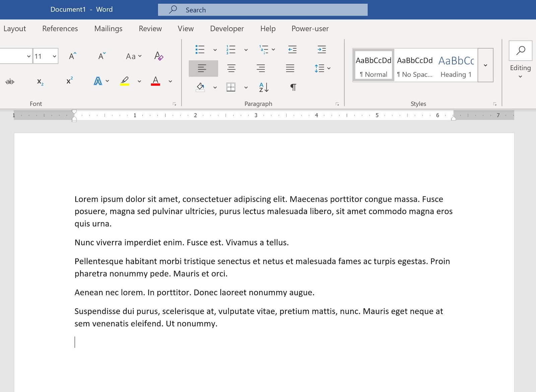This screenshot has height=392, width=536.
Task: Apply red font color from the swatch
Action: (155, 81)
